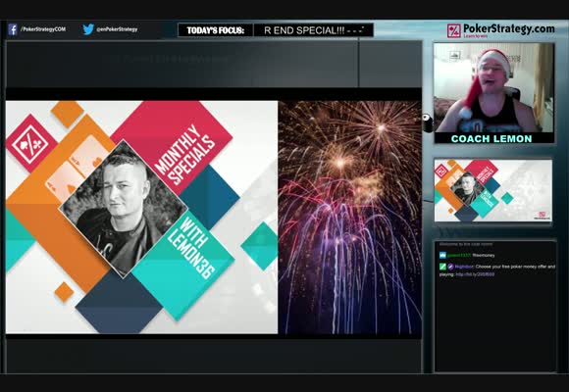Click the Coach Lemon webcam video
This screenshot has height=392, width=569.
point(493,88)
